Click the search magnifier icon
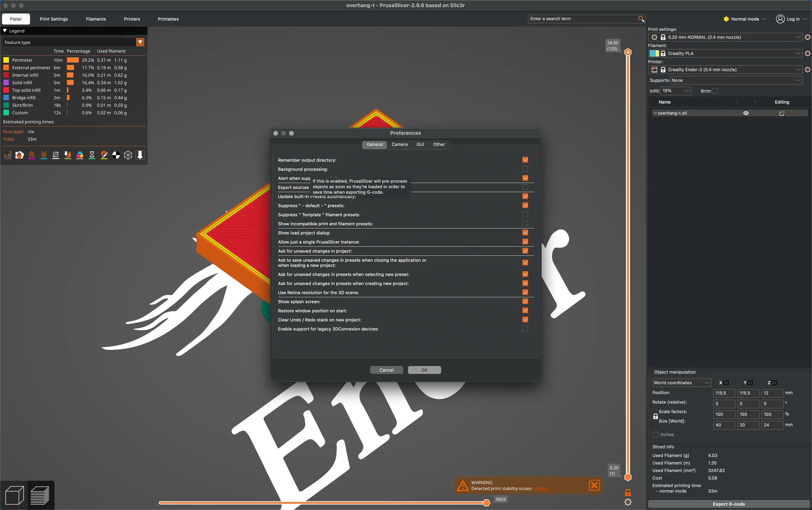This screenshot has width=812, height=510. (641, 19)
